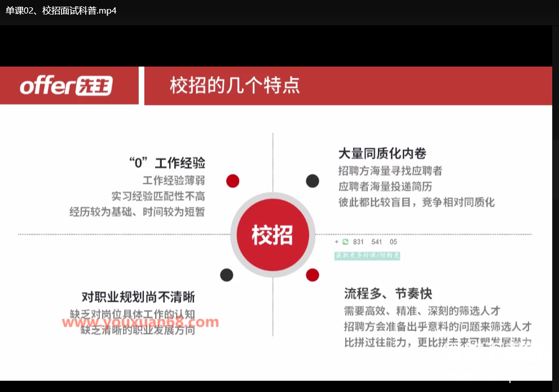This screenshot has width=559, height=392.
Task: Click the WeChat number 831 541 05
Action: [375, 242]
